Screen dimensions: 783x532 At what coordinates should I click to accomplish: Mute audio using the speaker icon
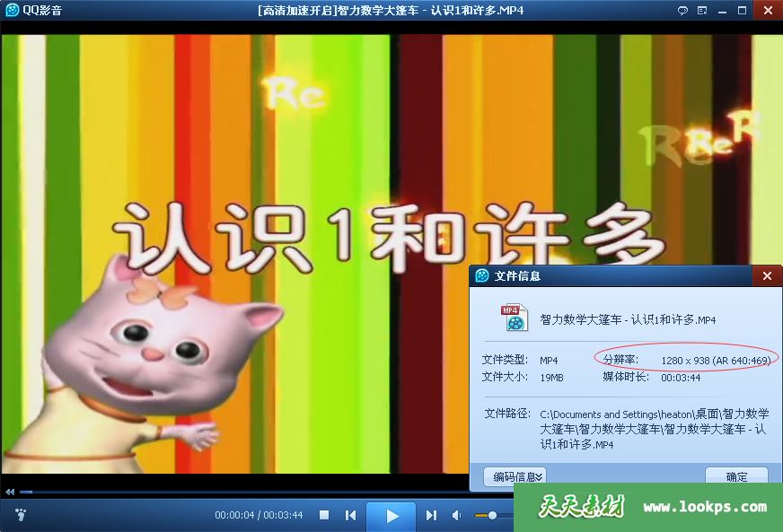coord(457,516)
